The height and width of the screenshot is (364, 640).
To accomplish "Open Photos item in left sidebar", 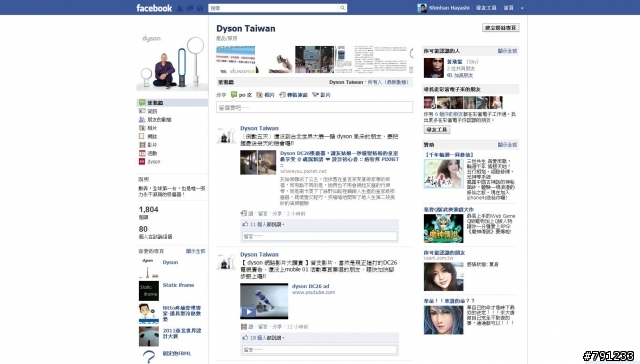I will coord(148,128).
